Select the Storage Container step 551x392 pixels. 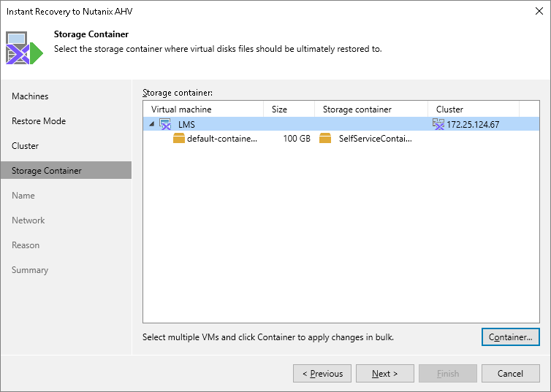(47, 171)
